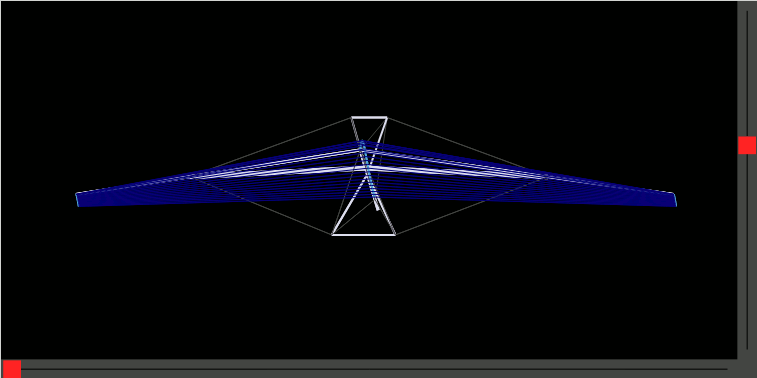Click gray brace wire from bottom bar to right wing

coord(468,207)
